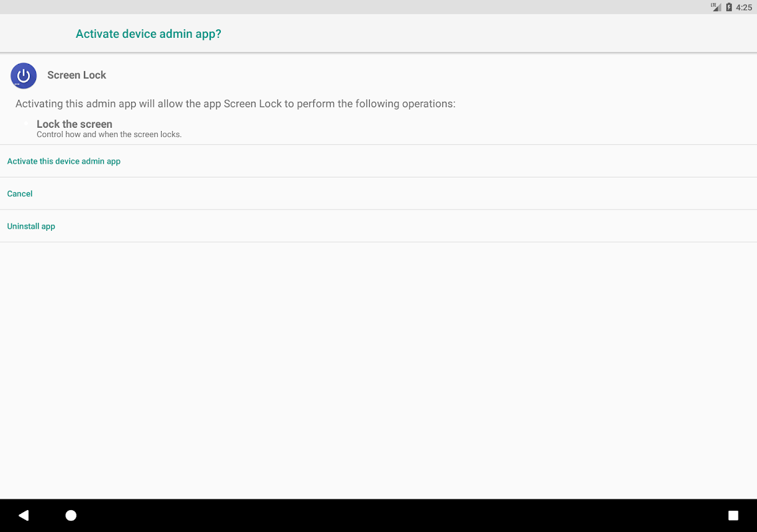
Task: Choose Uninstall app option
Action: [31, 227]
